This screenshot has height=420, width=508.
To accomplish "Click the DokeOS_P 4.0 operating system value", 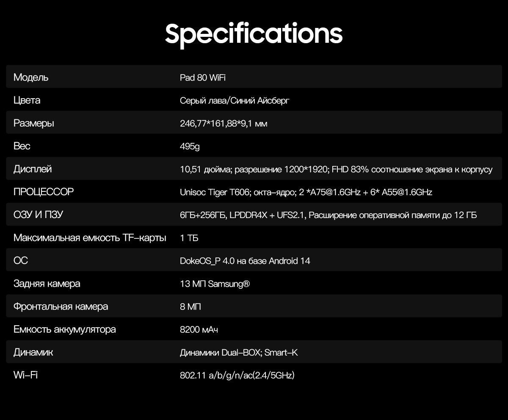I will click(x=245, y=261).
